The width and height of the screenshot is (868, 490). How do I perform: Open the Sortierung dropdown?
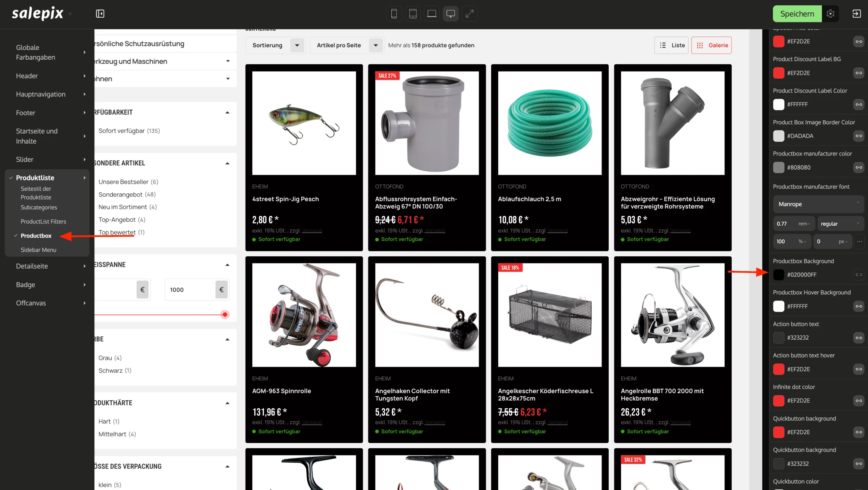tap(275, 45)
